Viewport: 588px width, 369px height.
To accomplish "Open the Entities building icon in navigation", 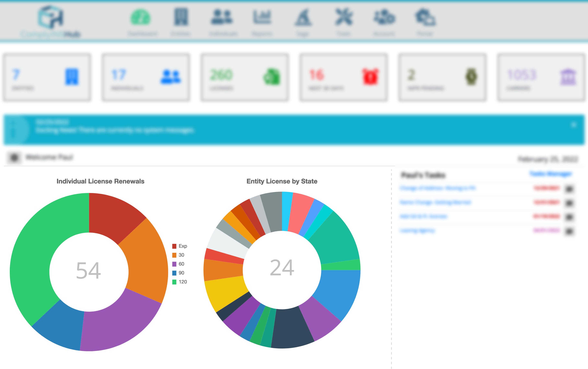I will point(181,17).
